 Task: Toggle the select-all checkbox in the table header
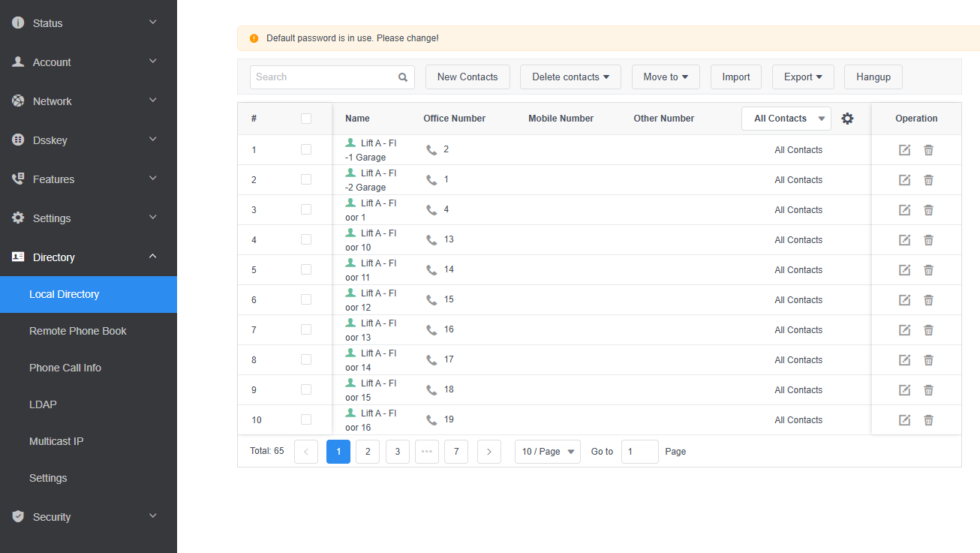306,119
